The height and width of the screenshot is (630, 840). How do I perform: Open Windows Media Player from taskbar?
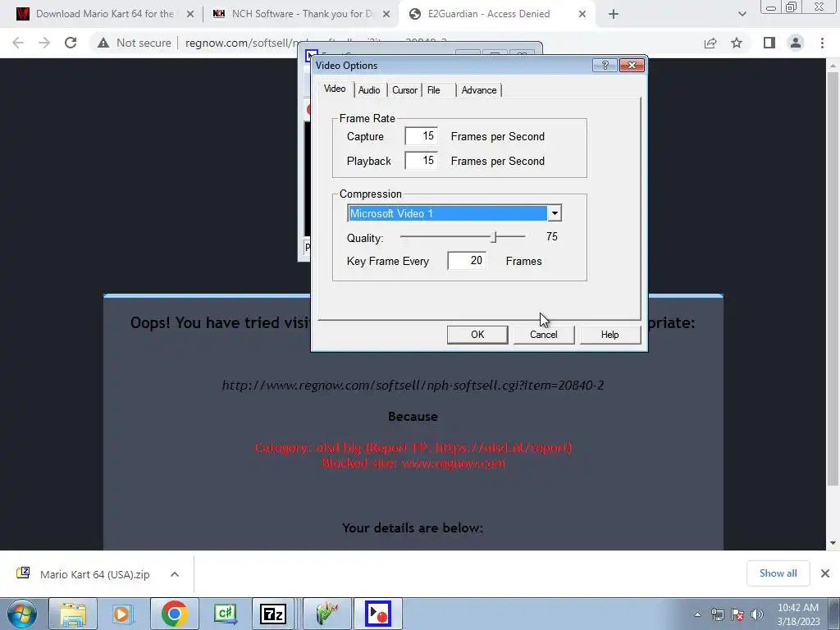(123, 614)
